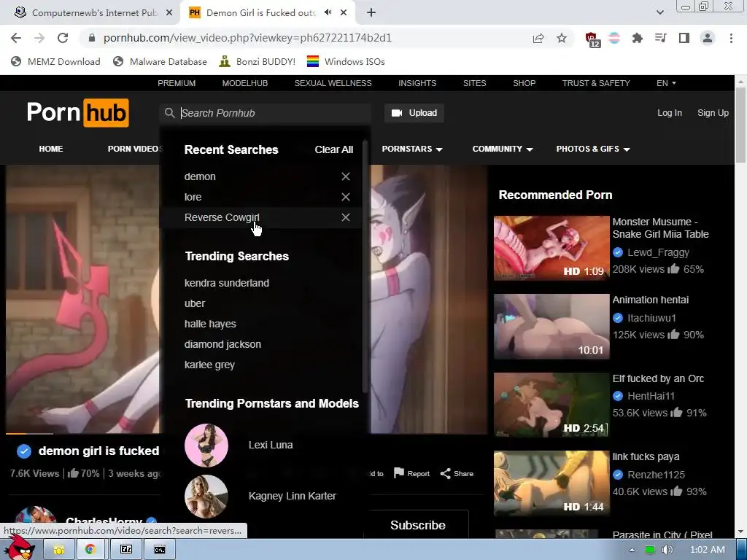Image resolution: width=747 pixels, height=560 pixels.
Task: Open the Windows ISOs bookmark
Action: click(346, 61)
